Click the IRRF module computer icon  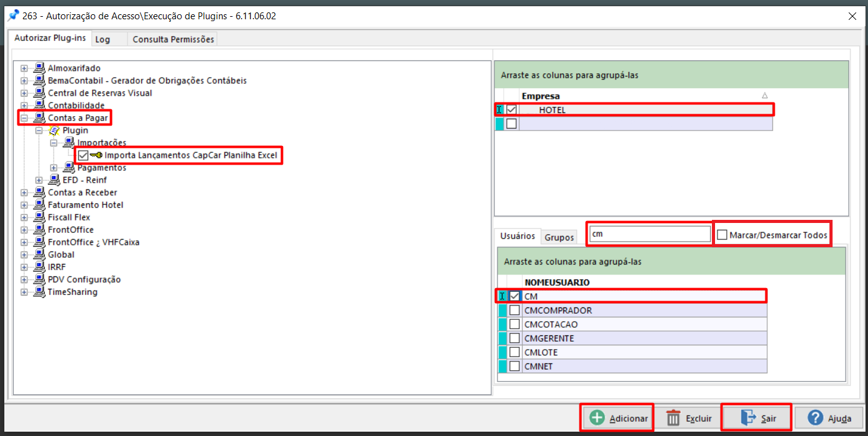pos(40,267)
